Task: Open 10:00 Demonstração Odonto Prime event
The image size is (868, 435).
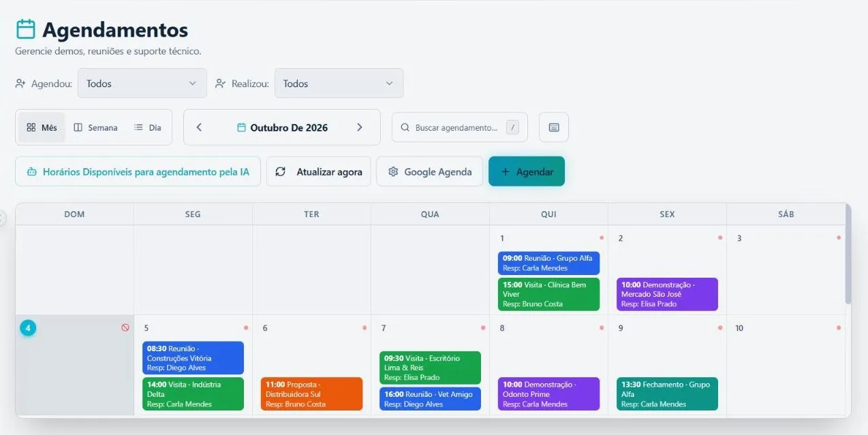Action: point(548,394)
